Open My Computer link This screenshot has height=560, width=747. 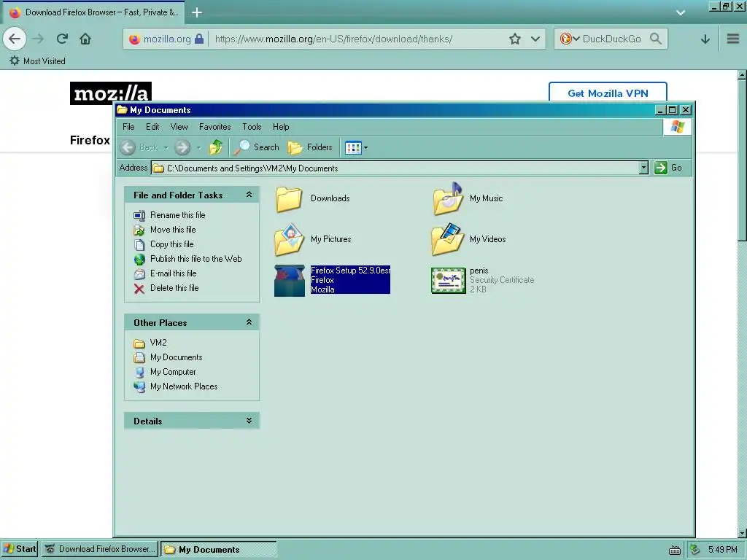coord(173,371)
